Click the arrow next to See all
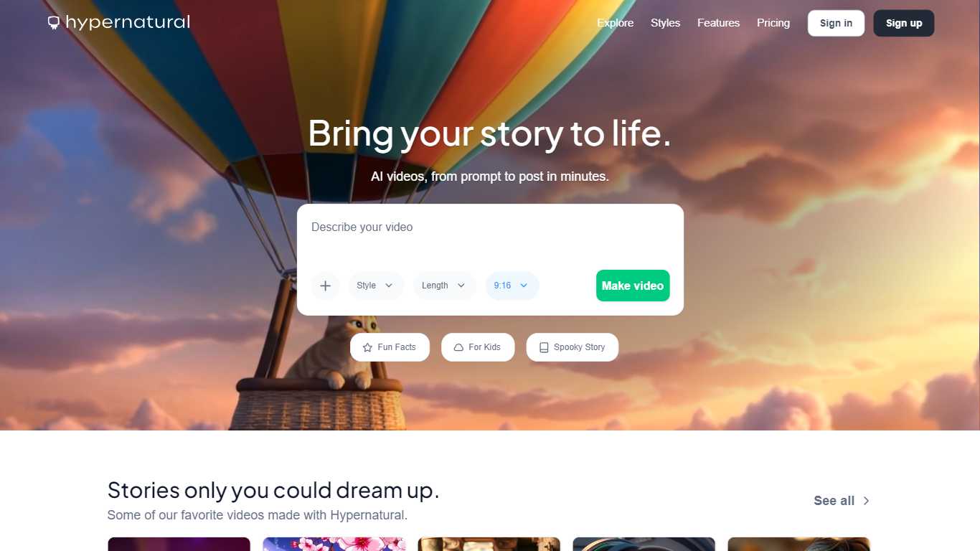 (x=866, y=501)
